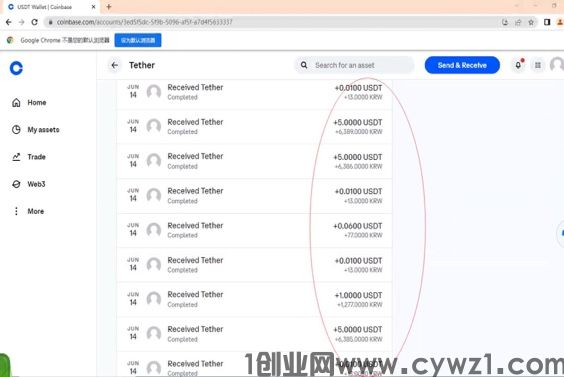Reload the page
Screen dimensions: 564x377
pyautogui.click(x=35, y=22)
